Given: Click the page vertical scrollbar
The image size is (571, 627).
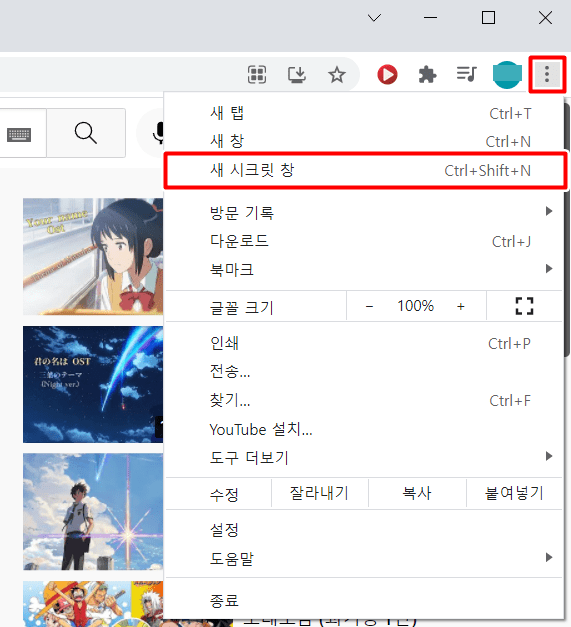Looking at the screenshot, I should pyautogui.click(x=567, y=230).
